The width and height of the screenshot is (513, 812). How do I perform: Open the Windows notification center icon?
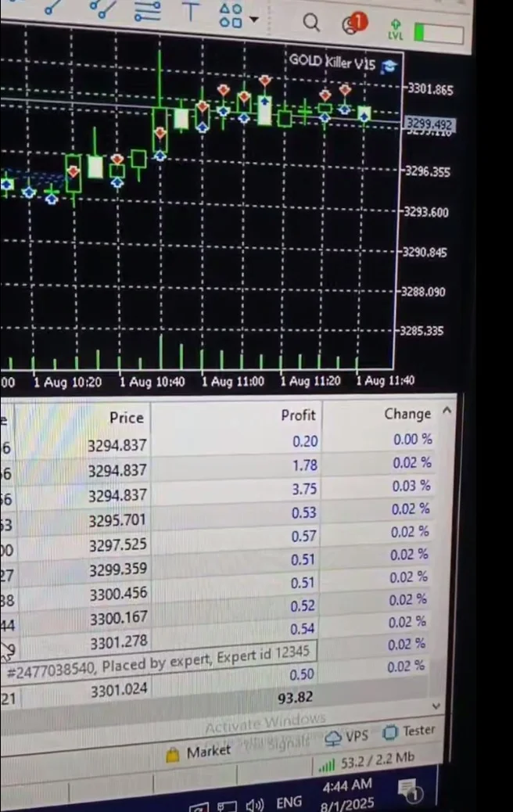(410, 792)
